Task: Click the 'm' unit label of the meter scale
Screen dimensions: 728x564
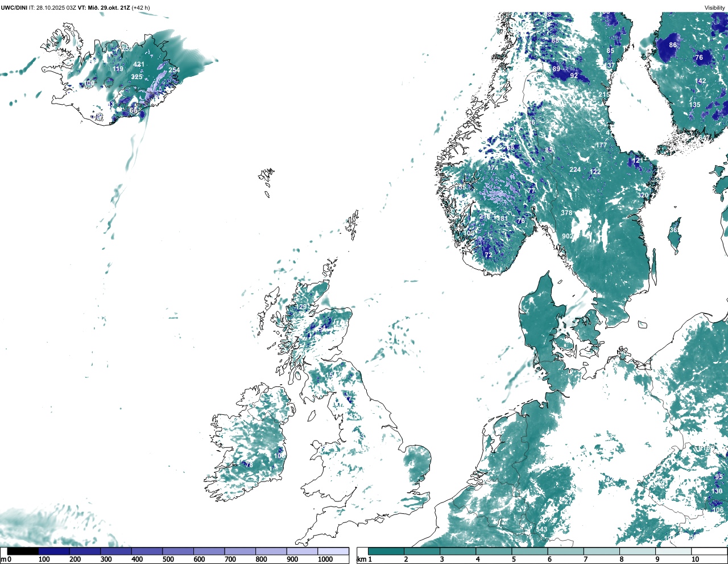Action: pos(3,559)
